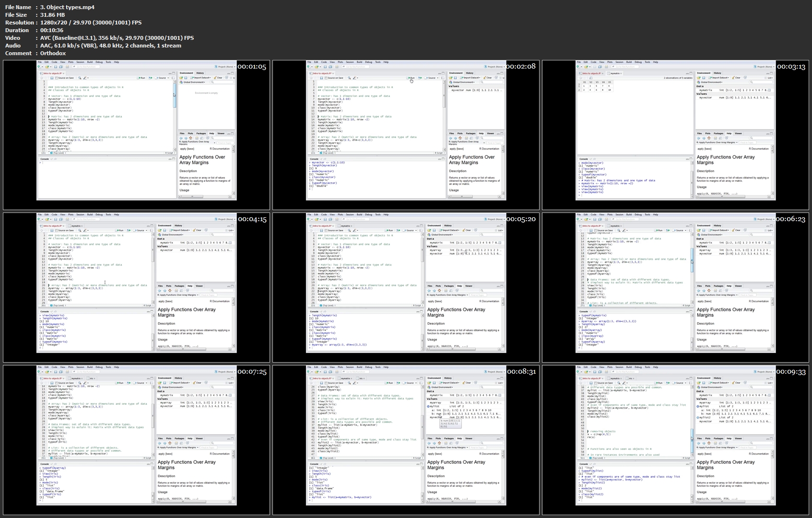Click the help topic dropdown in 00:03:13 frame

point(717,142)
